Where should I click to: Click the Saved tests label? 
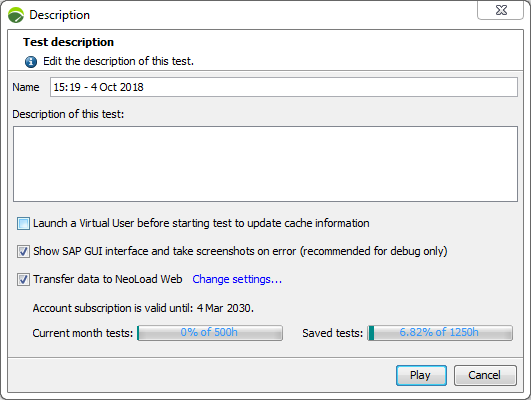click(x=333, y=333)
